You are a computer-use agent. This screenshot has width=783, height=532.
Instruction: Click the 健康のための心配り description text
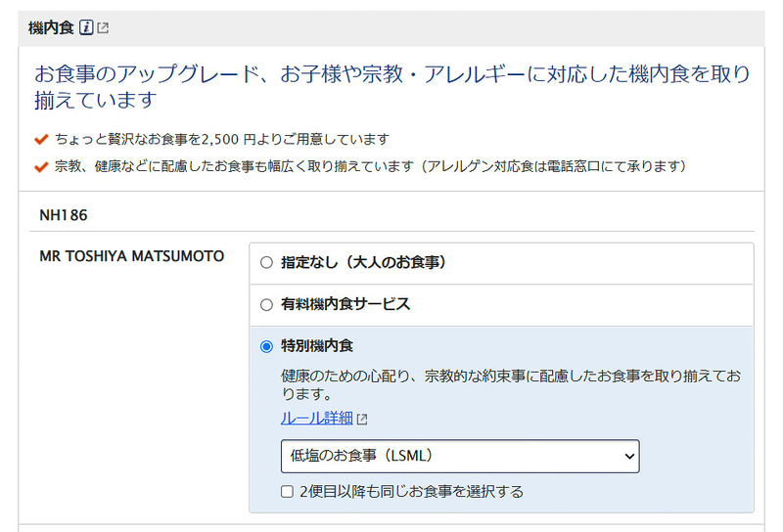tap(511, 384)
